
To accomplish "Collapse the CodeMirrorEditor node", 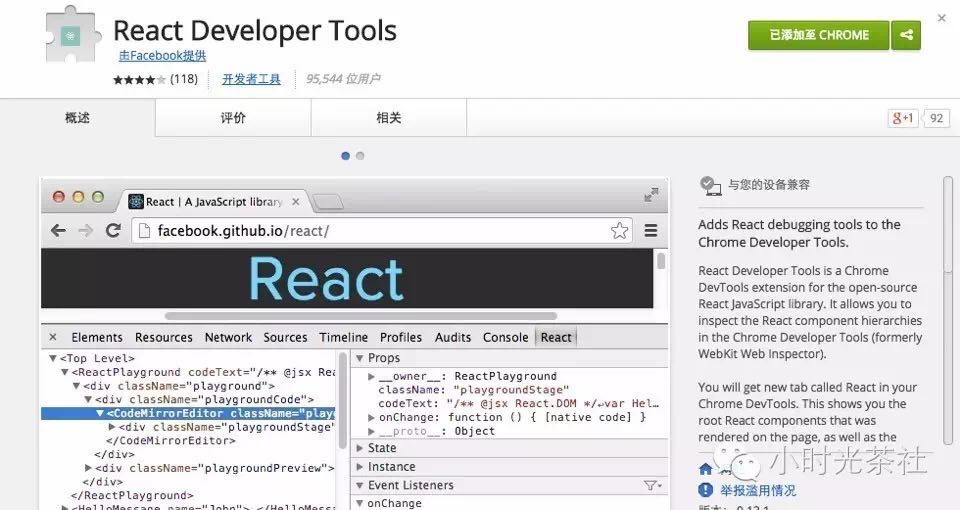I will point(100,413).
